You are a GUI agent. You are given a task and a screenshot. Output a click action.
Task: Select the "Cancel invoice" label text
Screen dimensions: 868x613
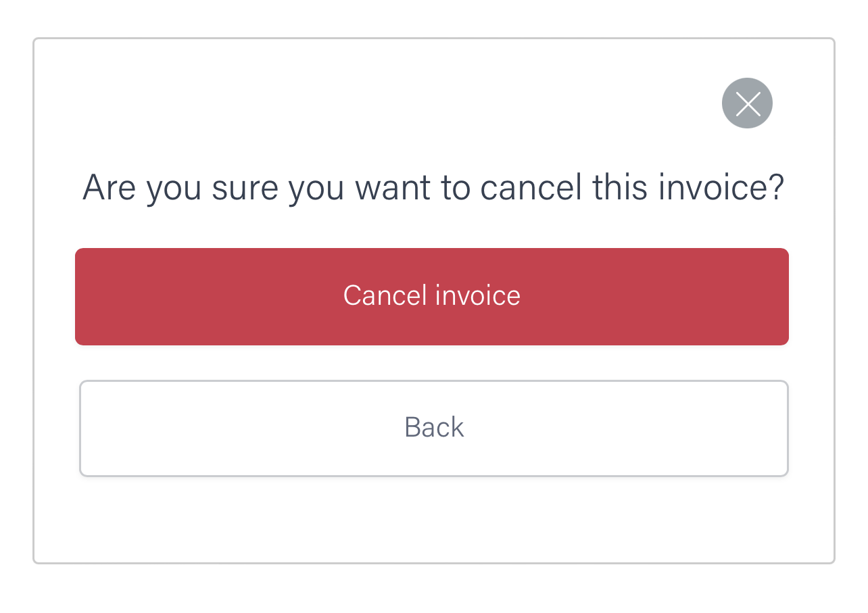click(x=431, y=296)
